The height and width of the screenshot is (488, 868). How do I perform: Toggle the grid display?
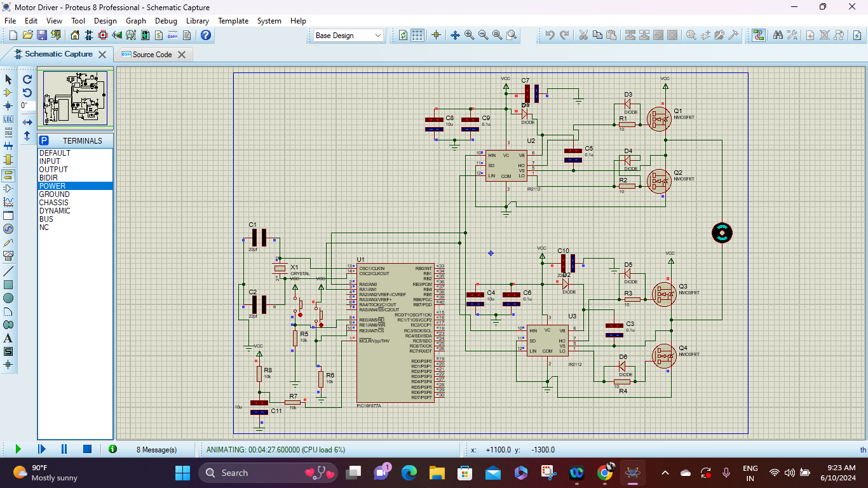pyautogui.click(x=417, y=35)
